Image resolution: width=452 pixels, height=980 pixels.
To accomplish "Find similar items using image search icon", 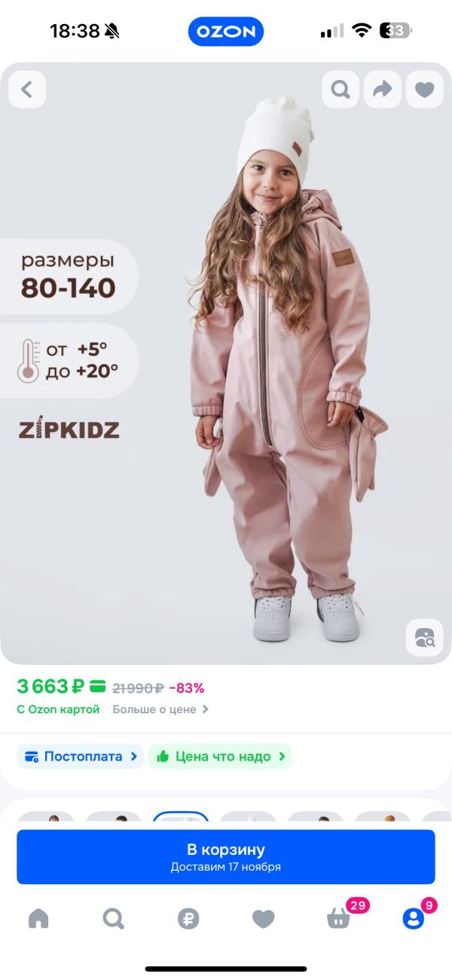I will 425,638.
